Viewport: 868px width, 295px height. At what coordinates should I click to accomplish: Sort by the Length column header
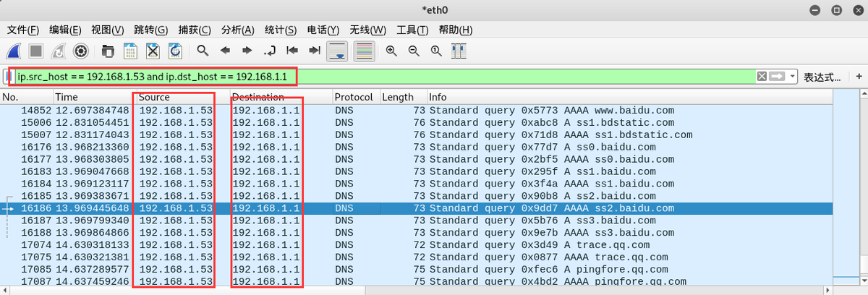tap(403, 97)
